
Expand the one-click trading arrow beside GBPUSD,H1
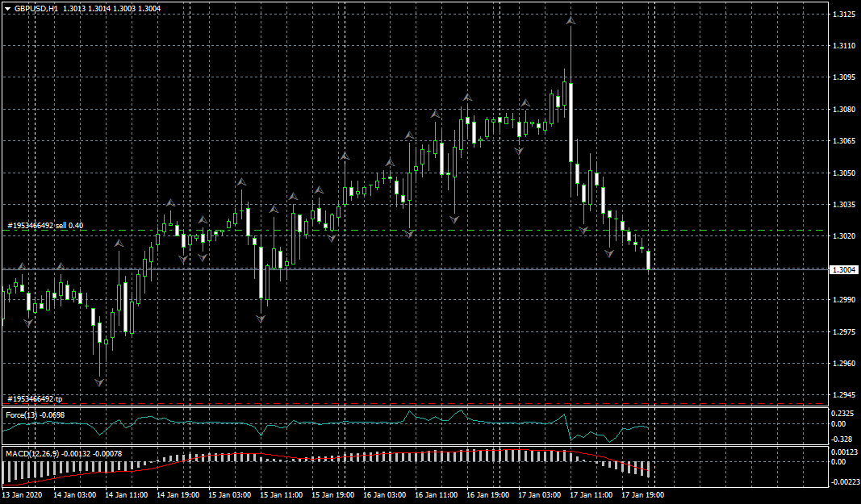[8, 9]
